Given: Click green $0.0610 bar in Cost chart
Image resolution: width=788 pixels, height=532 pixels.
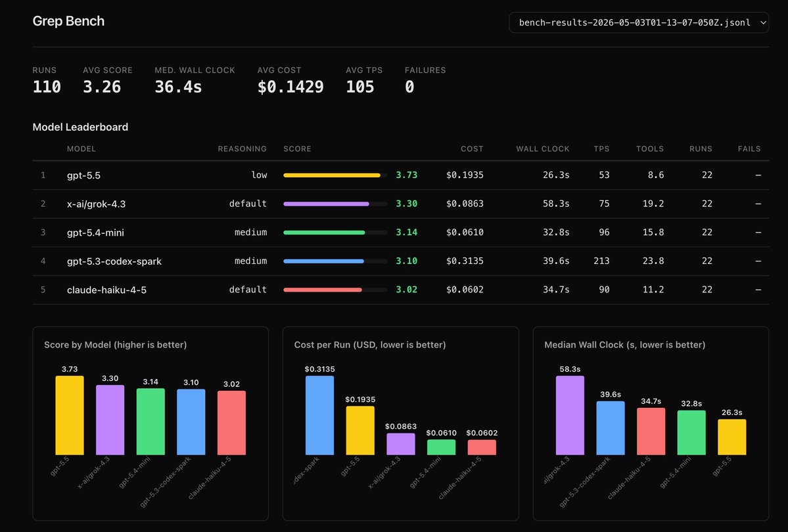Looking at the screenshot, I should pos(441,447).
